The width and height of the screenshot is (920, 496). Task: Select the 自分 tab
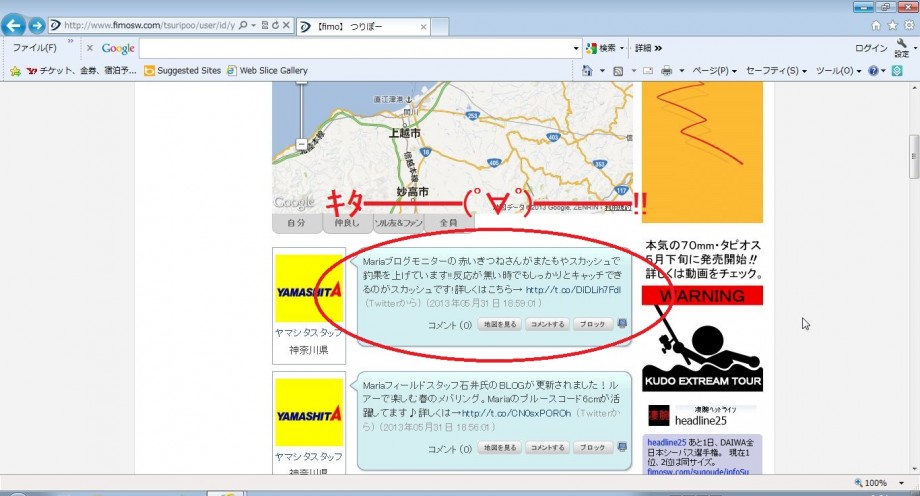pyautogui.click(x=296, y=223)
